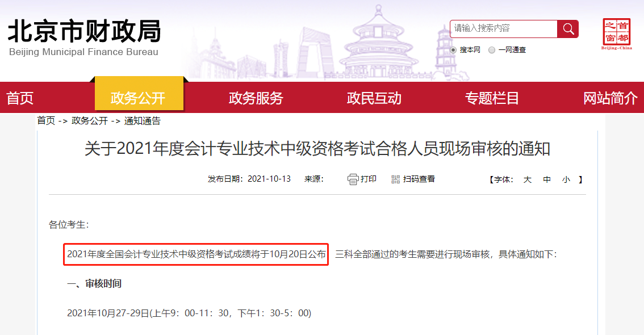Click the red search magnifier button
This screenshot has width=644, height=335.
(567, 29)
